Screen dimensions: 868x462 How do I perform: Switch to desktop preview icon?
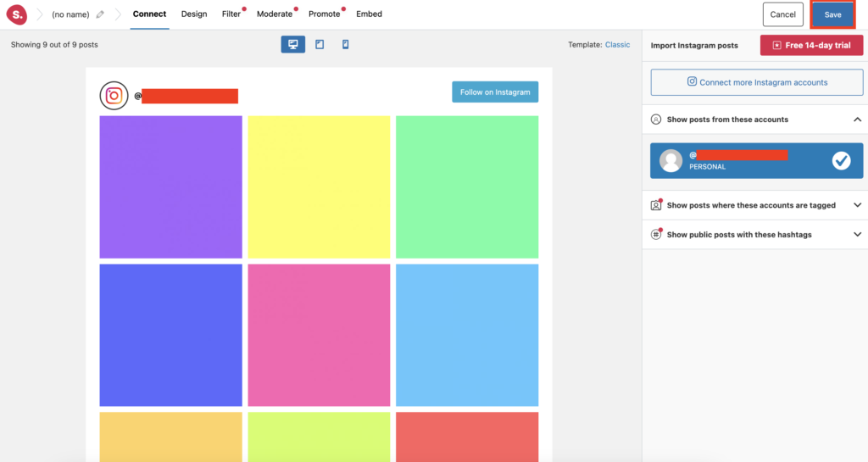[293, 45]
